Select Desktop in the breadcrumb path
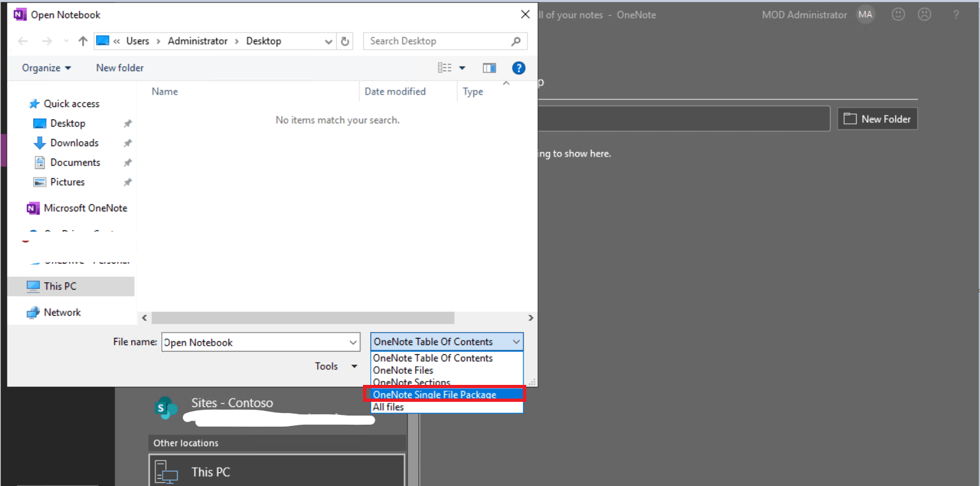The width and height of the screenshot is (980, 486). click(x=264, y=41)
